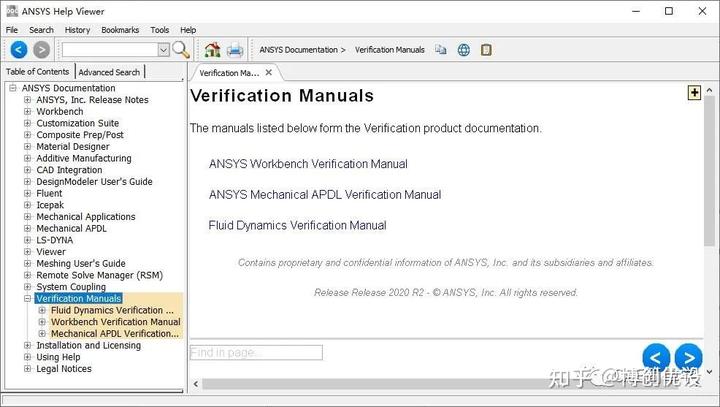Viewport: 720px width, 407px height.
Task: Select Composite Prep/Post tree item
Action: click(x=80, y=135)
